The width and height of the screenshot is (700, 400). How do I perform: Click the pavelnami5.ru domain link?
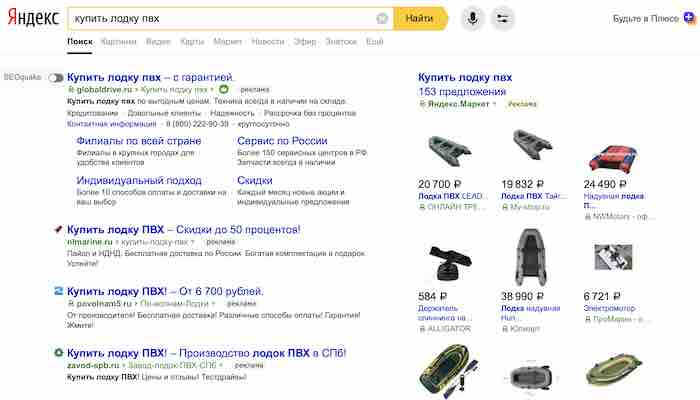coord(104,304)
